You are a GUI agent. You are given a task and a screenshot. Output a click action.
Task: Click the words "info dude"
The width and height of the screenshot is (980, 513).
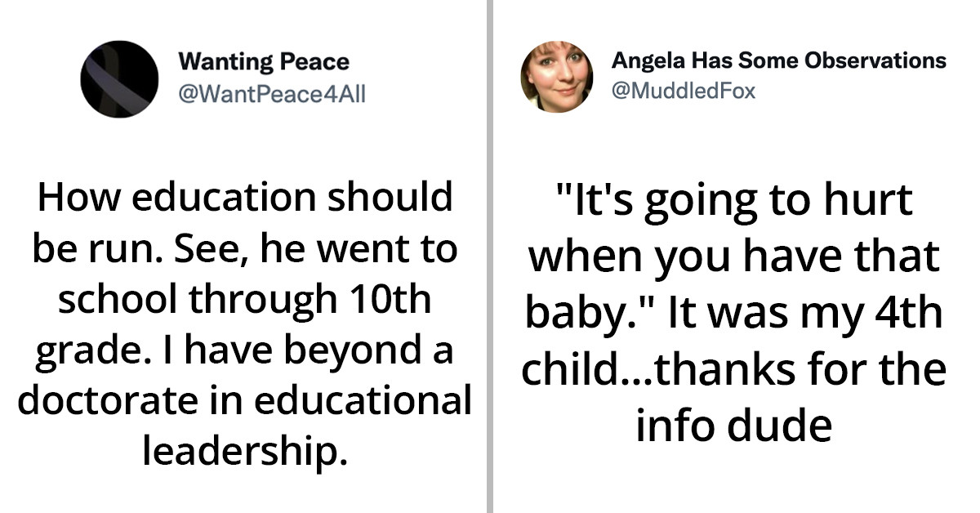click(733, 426)
